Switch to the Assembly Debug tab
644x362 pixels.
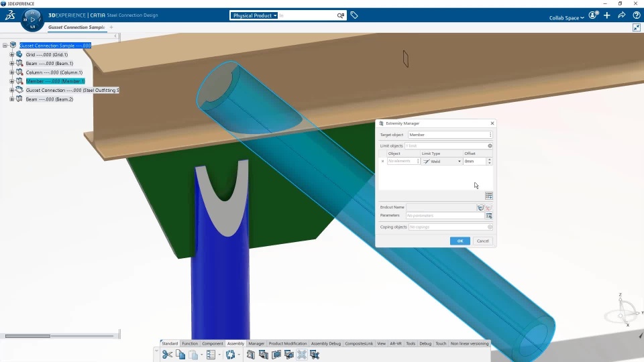pos(326,343)
